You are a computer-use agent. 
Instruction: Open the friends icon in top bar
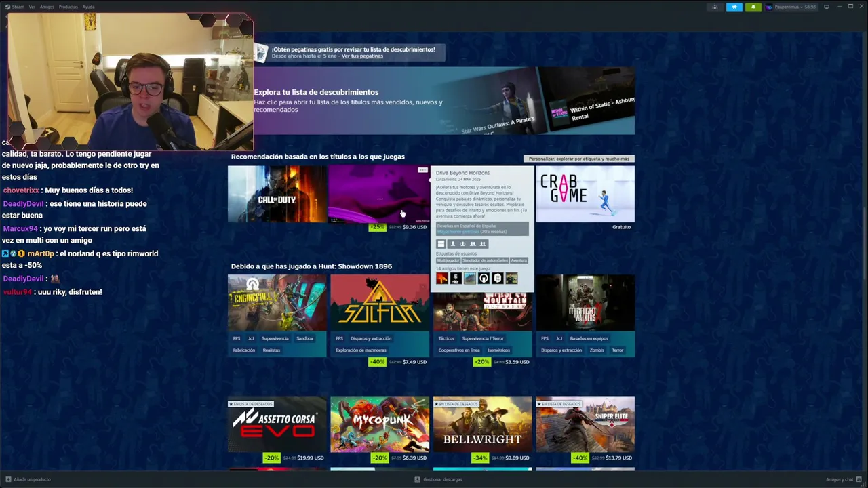pos(715,7)
